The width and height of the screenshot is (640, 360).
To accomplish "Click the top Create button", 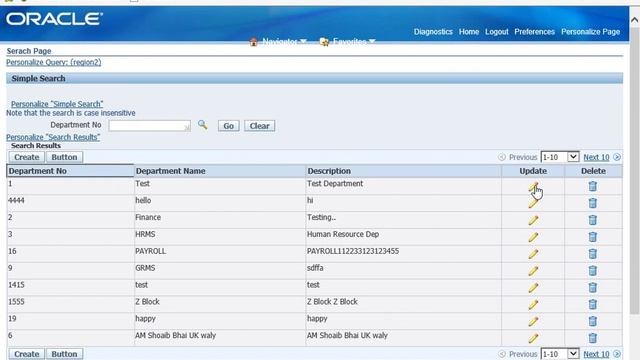I will (x=27, y=157).
